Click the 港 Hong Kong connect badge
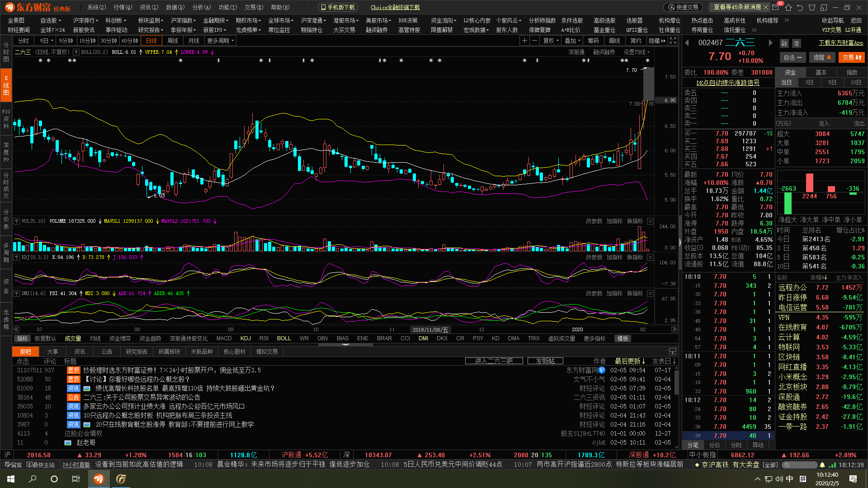 pos(796,43)
